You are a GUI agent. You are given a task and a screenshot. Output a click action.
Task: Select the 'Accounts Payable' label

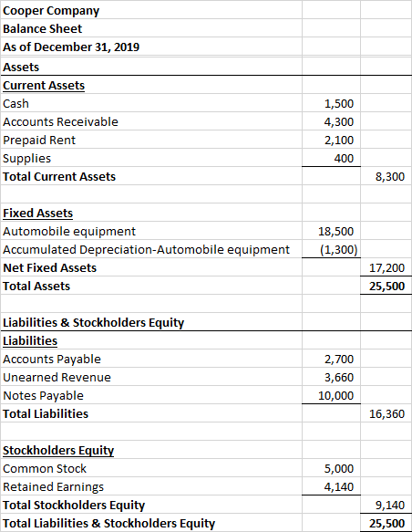52,360
